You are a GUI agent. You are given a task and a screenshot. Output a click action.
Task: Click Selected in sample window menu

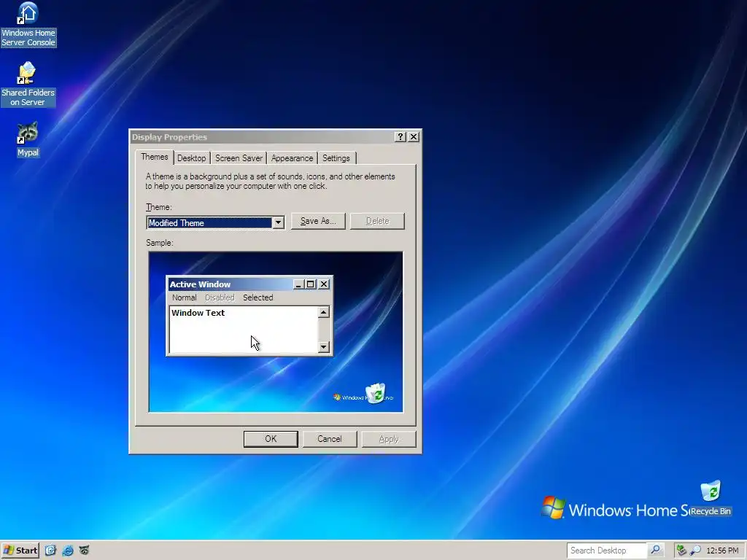(258, 297)
